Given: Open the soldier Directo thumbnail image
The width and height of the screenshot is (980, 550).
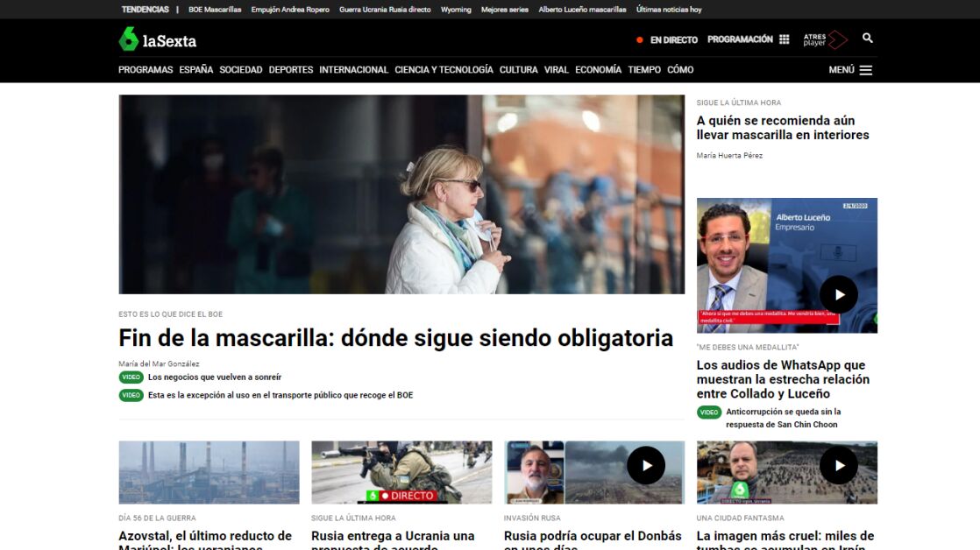Looking at the screenshot, I should click(401, 472).
